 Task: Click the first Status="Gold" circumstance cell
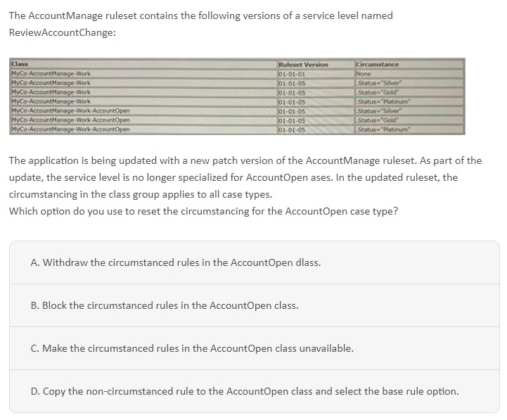pos(378,92)
